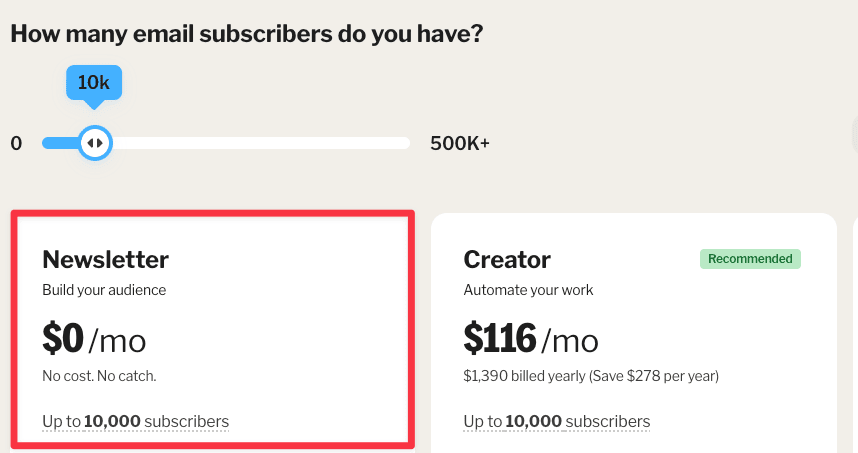This screenshot has height=453, width=858.
Task: Click the blue 10k tooltip bubble
Action: point(94,83)
